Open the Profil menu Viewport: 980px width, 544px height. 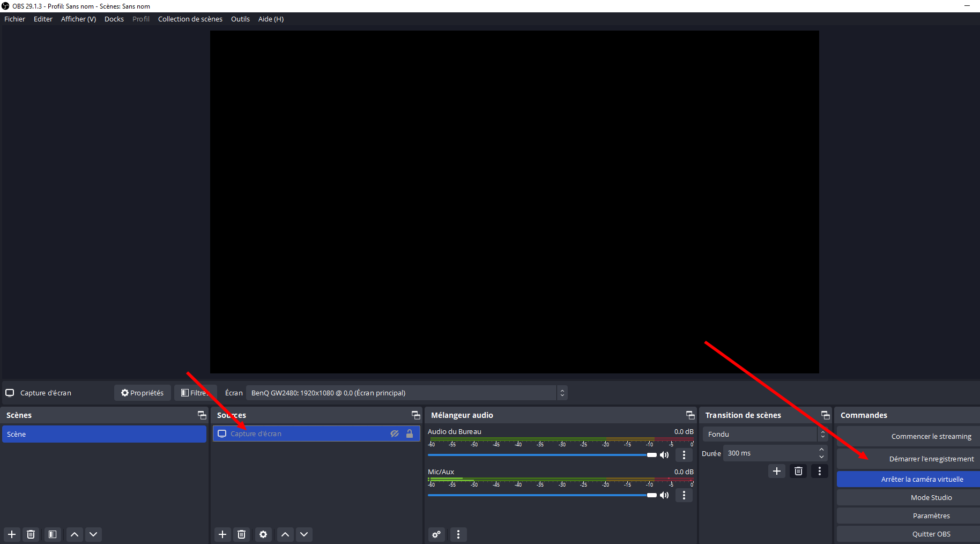(x=141, y=19)
